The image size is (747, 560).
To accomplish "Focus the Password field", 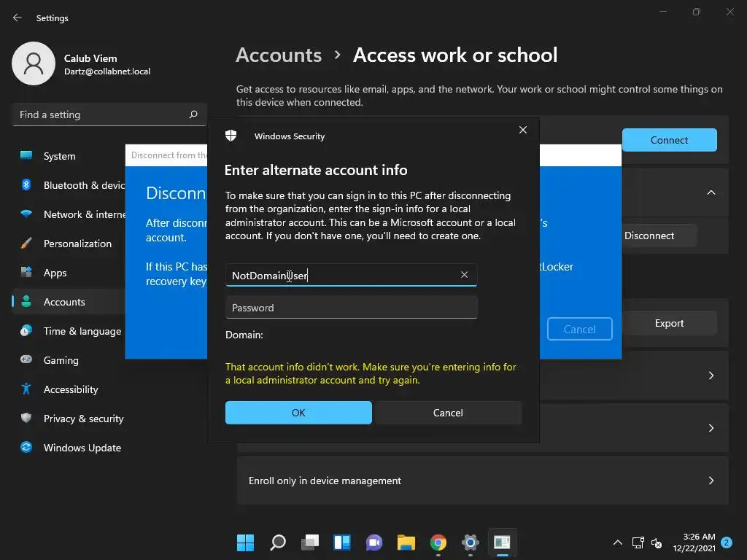I will pos(351,308).
